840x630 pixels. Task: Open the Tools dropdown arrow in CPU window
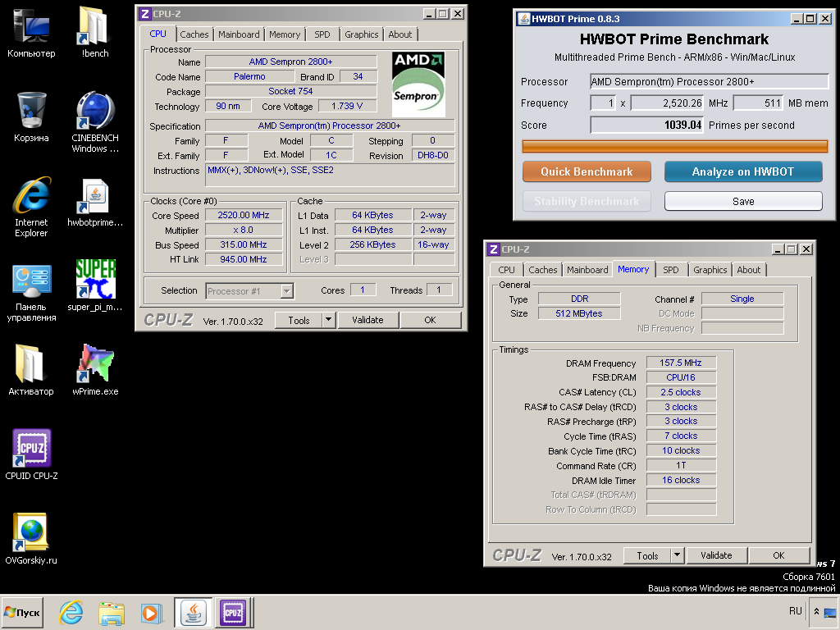(328, 320)
